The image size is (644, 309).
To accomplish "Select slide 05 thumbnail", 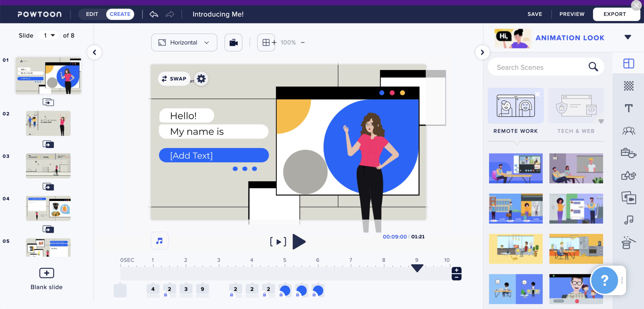I will point(48,248).
